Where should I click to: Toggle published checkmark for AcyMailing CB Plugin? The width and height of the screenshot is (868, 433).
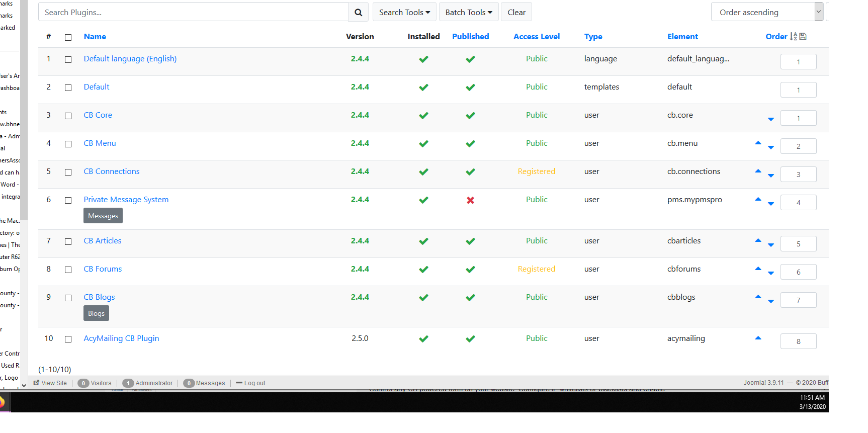tap(470, 339)
